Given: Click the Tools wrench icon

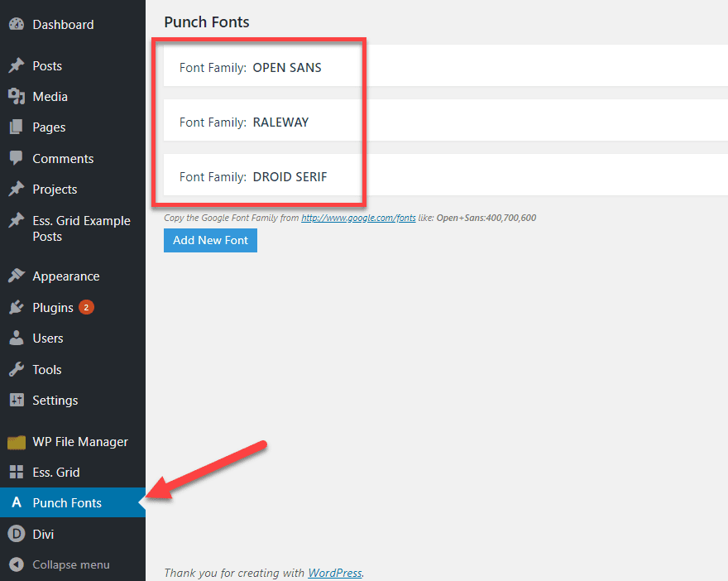Looking at the screenshot, I should coord(16,370).
